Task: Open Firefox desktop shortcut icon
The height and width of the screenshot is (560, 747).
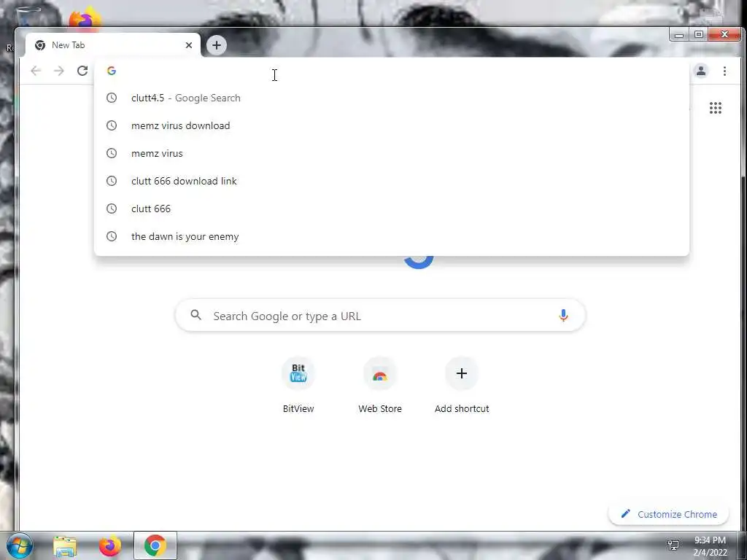Action: click(x=85, y=18)
